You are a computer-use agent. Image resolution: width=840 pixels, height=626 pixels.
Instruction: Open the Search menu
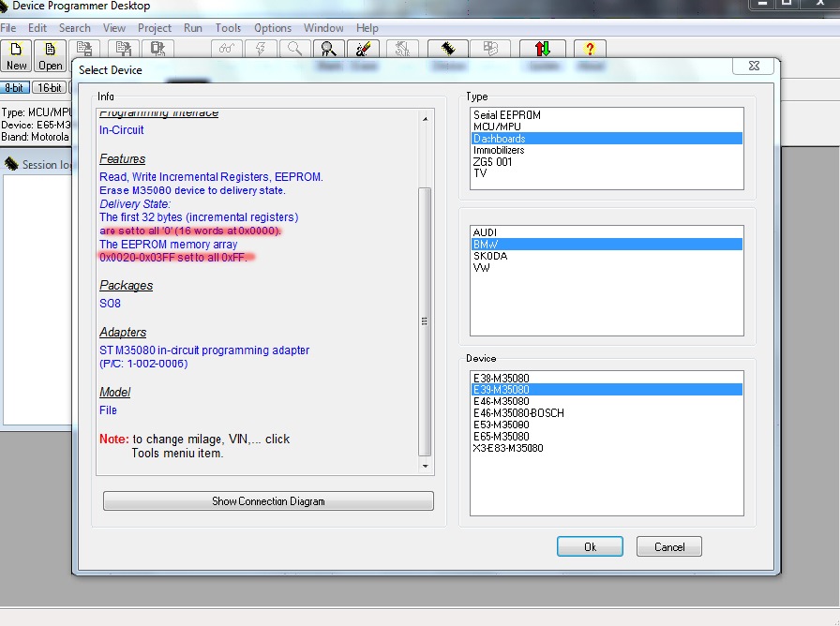[74, 28]
